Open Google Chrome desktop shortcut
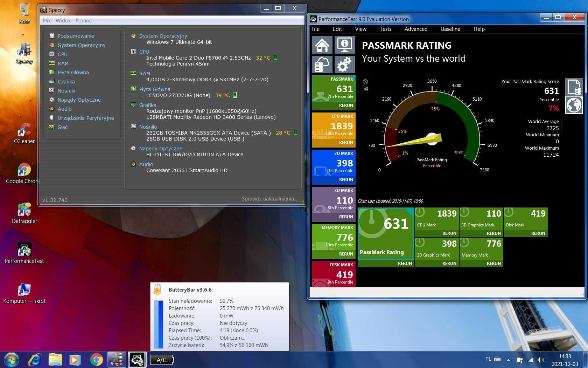Image resolution: width=588 pixels, height=368 pixels. click(22, 173)
